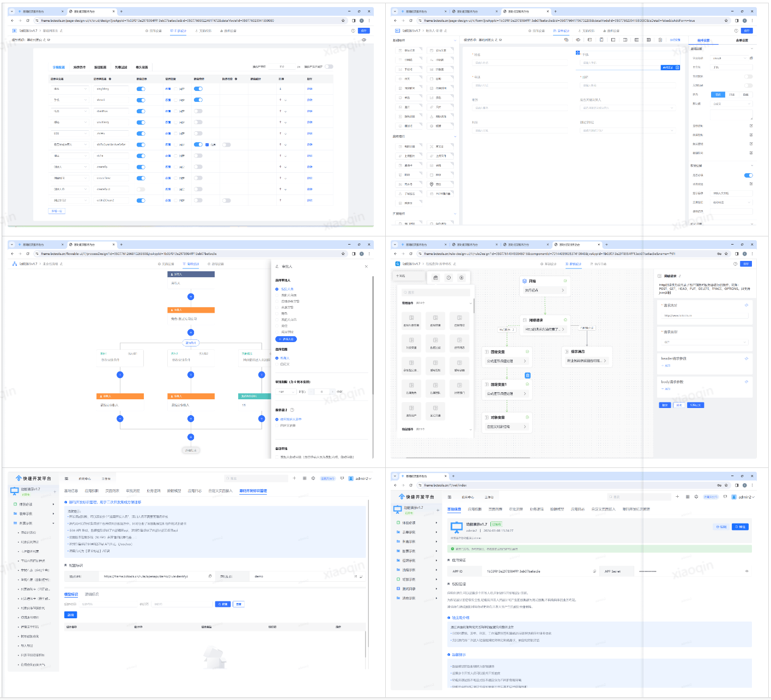Expand the 开始 node's 执行起点 chevron
The width and height of the screenshot is (771, 700).
tap(563, 290)
